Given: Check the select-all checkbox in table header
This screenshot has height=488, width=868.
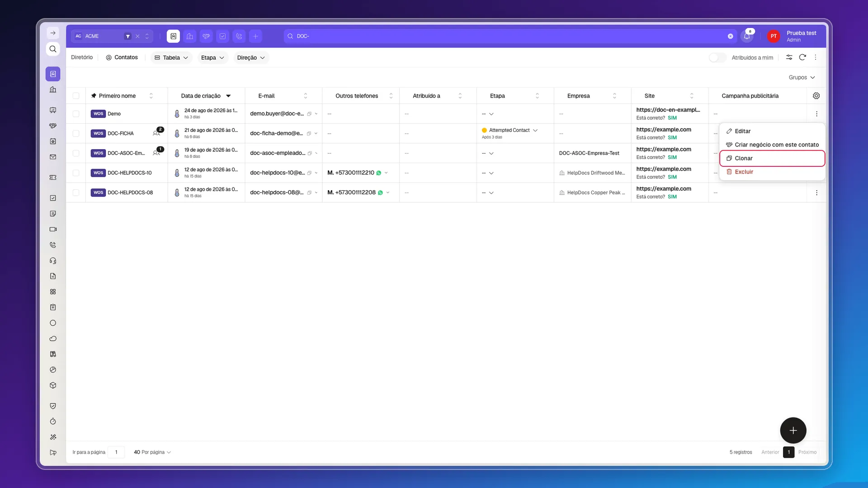Looking at the screenshot, I should pos(76,96).
